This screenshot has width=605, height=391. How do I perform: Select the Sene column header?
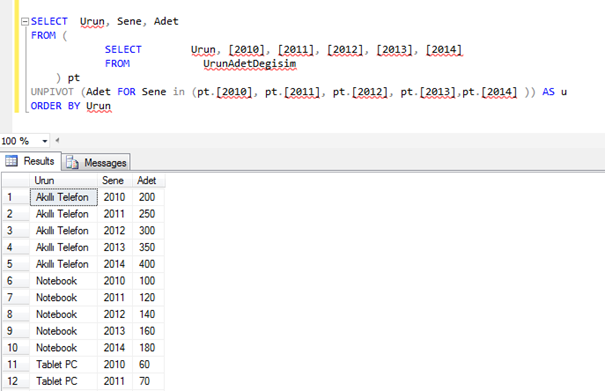115,181
